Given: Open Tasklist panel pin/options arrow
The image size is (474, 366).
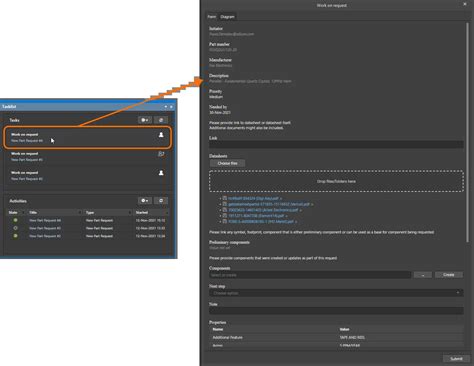Looking at the screenshot, I should [x=166, y=107].
